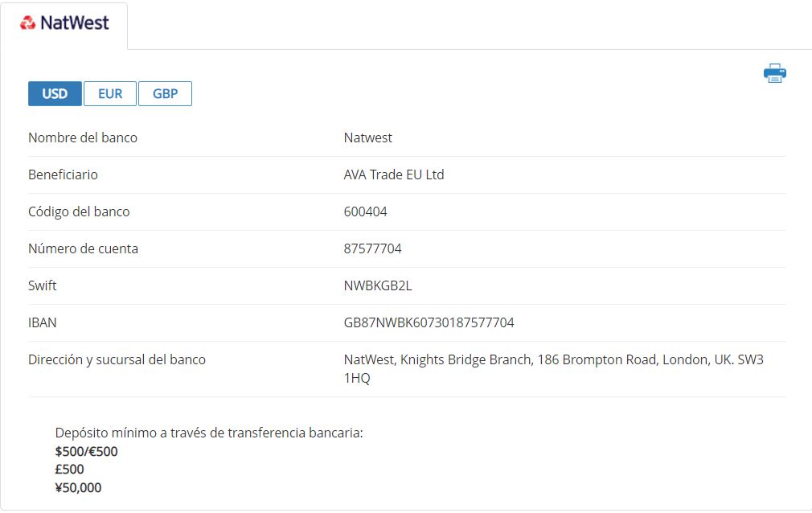Click the 'IBAN' label
This screenshot has height=513, width=812.
[43, 322]
